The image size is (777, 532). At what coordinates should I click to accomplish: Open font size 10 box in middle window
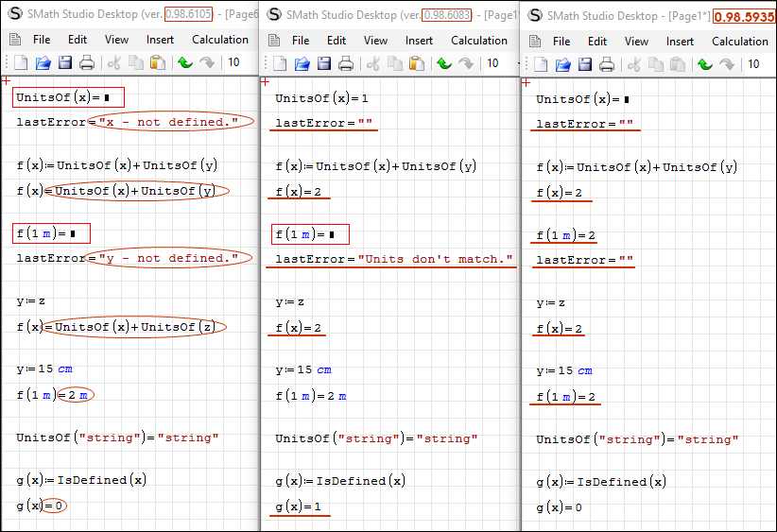coord(492,63)
